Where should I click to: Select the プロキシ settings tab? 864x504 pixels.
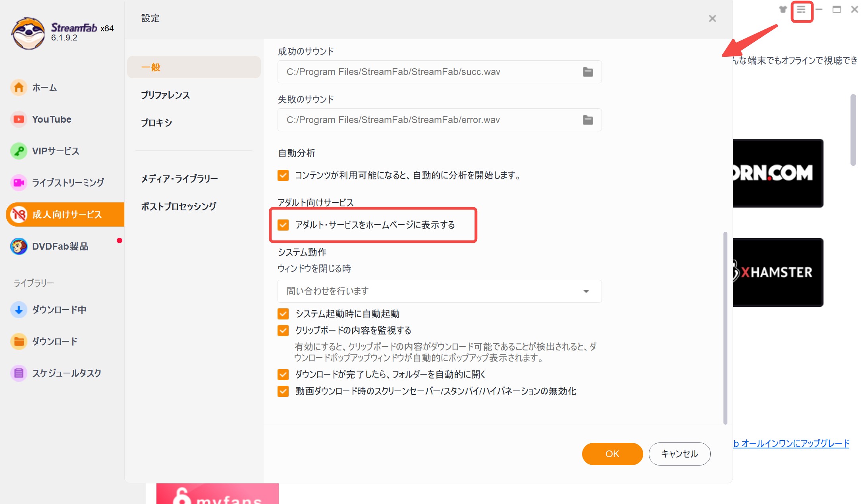point(157,123)
